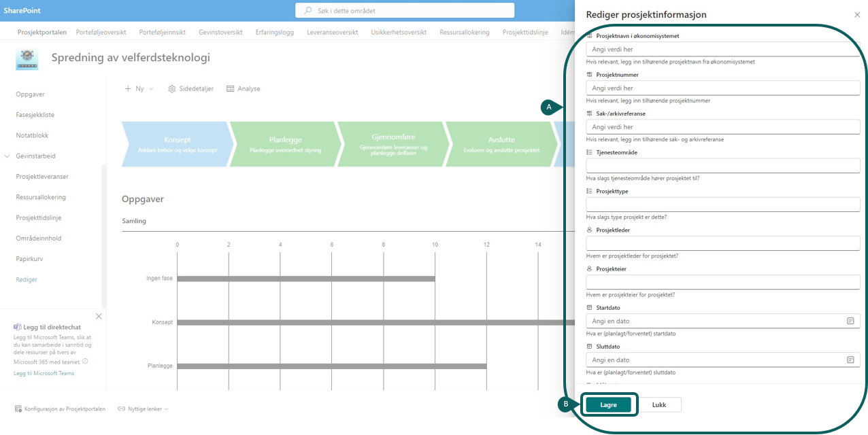Click the Sidedetaljer gear icon

point(172,89)
